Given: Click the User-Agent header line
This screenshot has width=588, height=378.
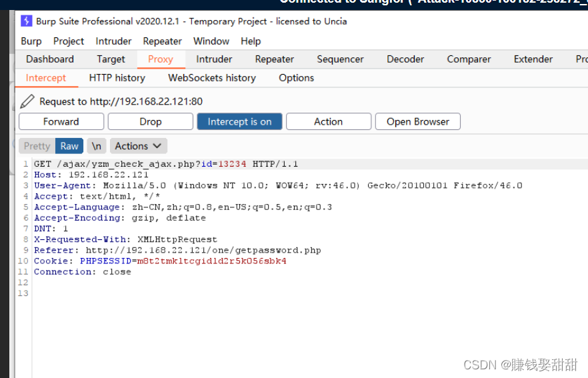Looking at the screenshot, I should click(x=278, y=185).
